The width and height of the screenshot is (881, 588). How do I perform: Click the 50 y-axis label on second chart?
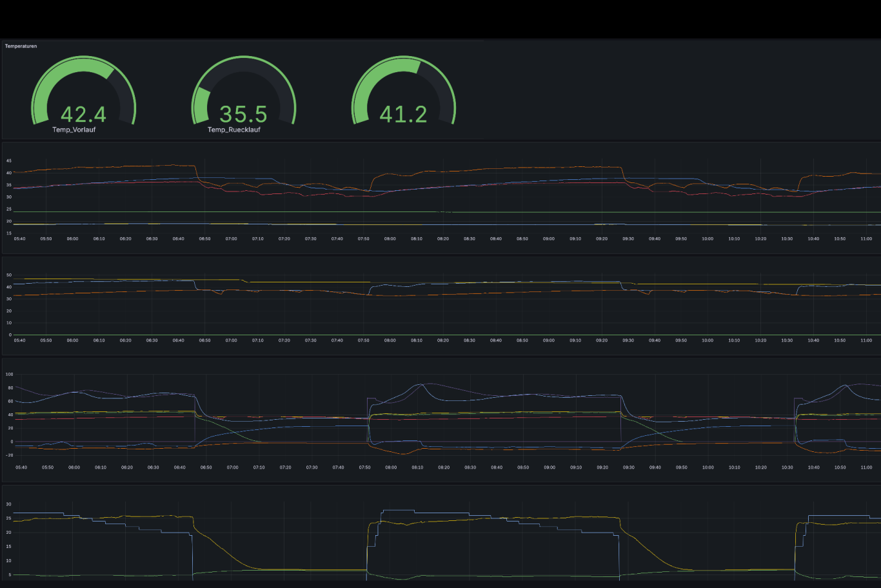click(9, 275)
